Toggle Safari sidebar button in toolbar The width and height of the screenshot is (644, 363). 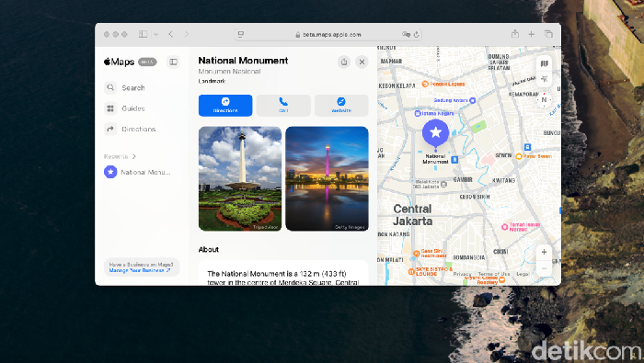[143, 34]
